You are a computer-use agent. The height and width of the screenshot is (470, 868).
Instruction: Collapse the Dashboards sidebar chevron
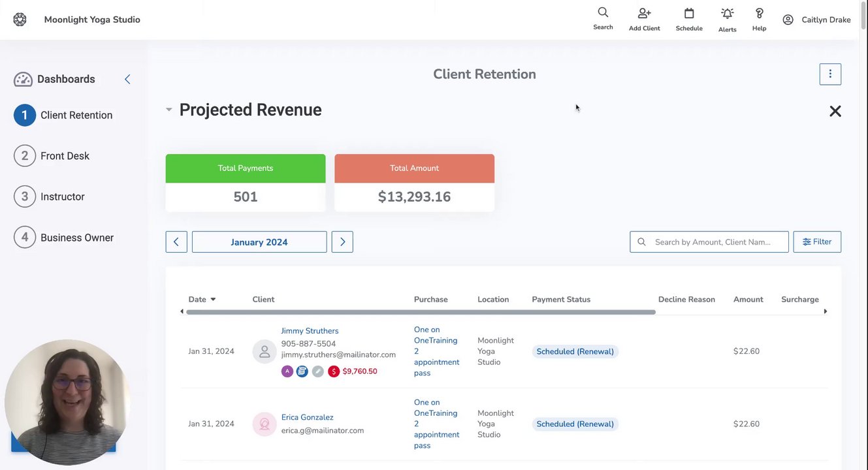tap(127, 79)
